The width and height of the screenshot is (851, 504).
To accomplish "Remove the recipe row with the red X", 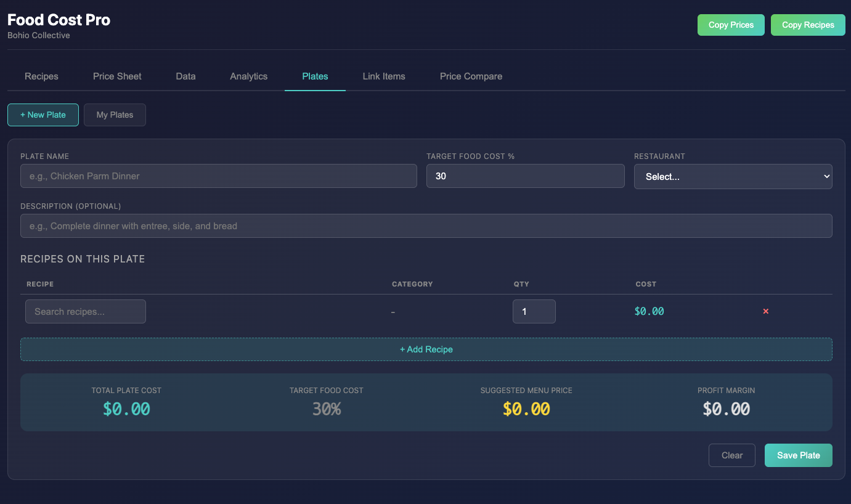I will tap(766, 311).
